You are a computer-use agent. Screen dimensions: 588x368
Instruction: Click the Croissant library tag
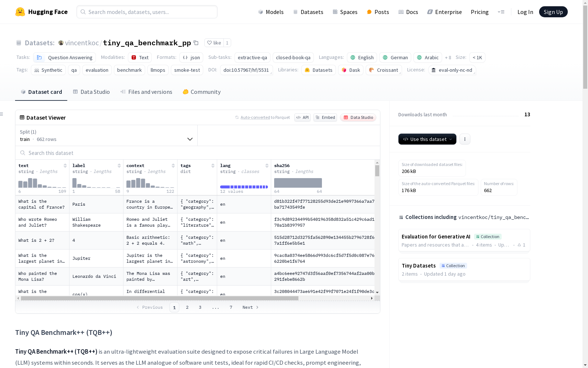click(x=384, y=70)
